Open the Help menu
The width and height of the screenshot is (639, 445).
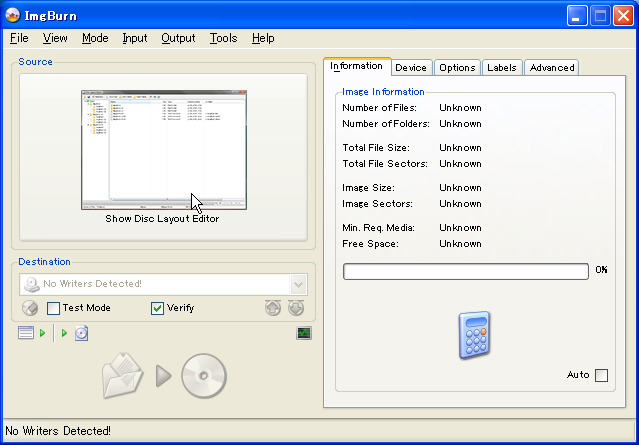coord(263,38)
